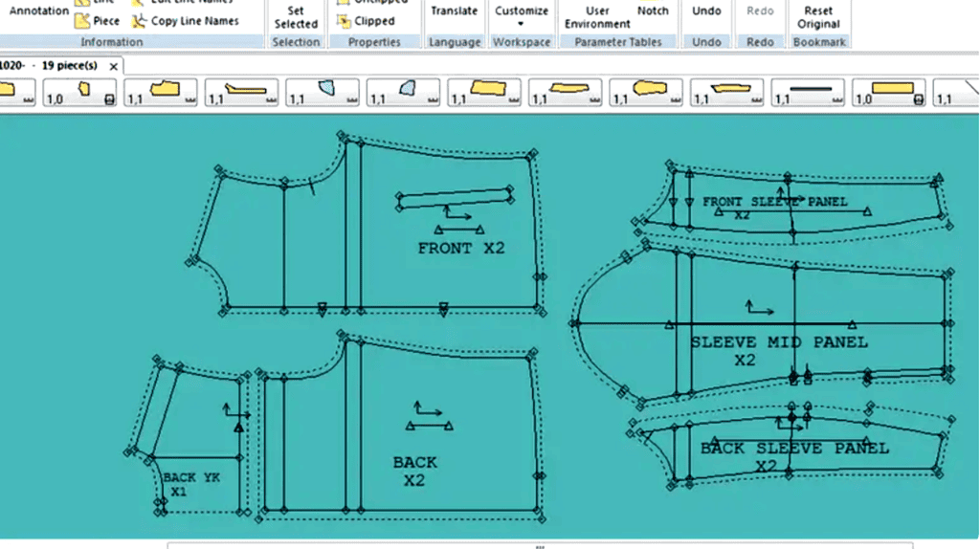Click the Annotation tool in Information group
Image resolution: width=980 pixels, height=549 pixels.
click(38, 11)
